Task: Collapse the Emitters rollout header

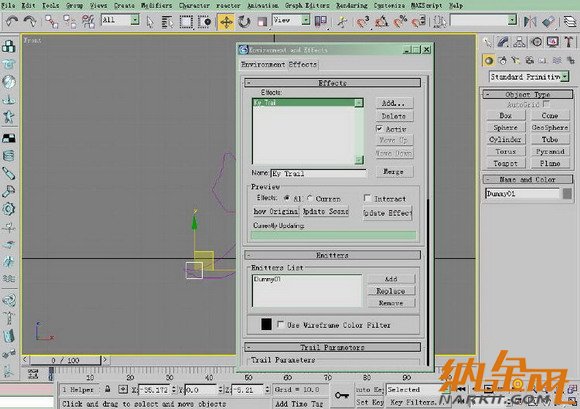Action: [332, 255]
